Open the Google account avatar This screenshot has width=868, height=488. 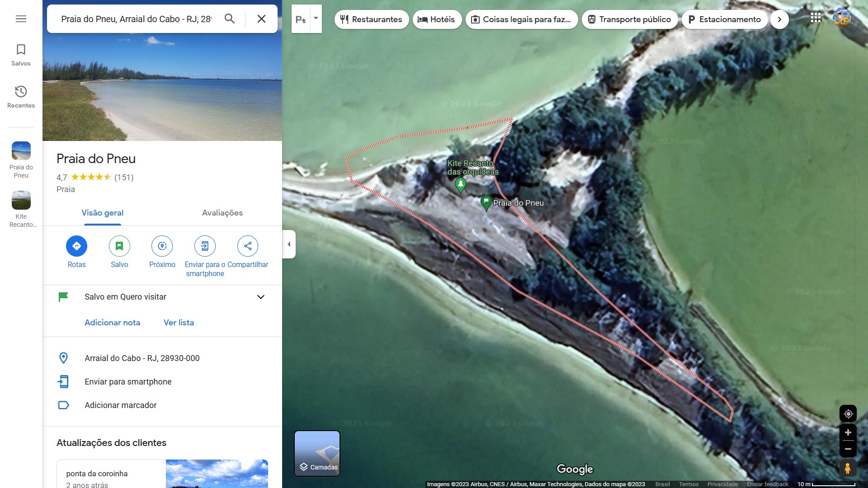click(842, 18)
